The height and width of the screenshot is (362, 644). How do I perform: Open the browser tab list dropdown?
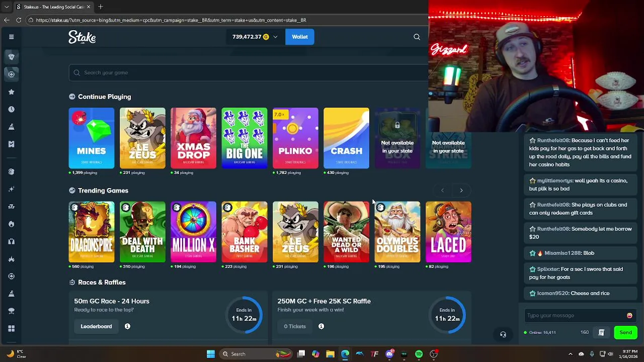[x=7, y=7]
